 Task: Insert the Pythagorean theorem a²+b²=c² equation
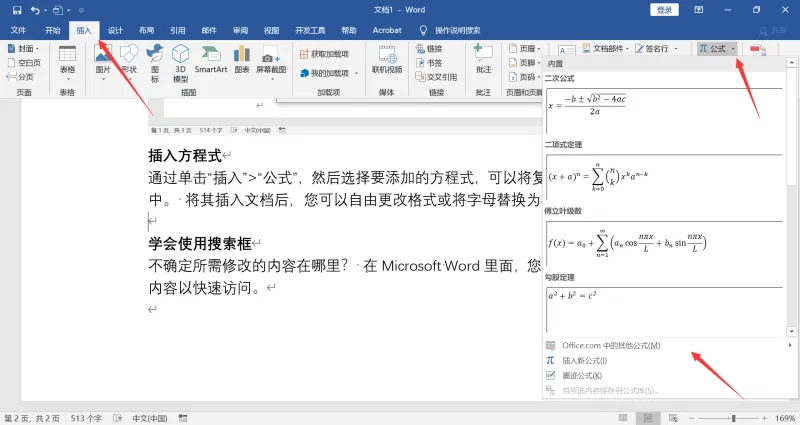(664, 309)
